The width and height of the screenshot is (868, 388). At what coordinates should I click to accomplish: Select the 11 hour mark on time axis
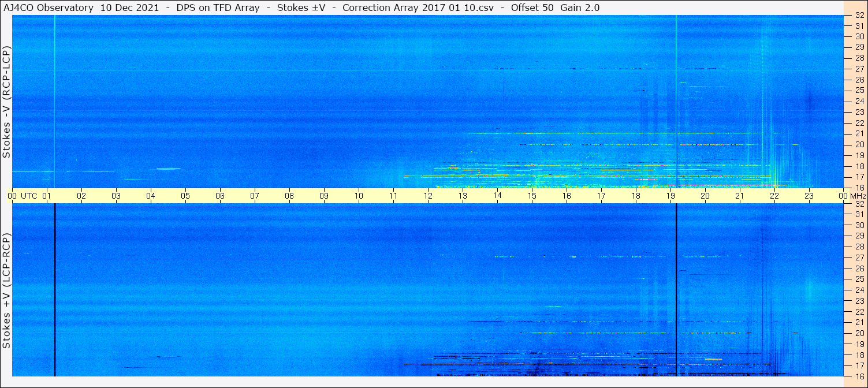[x=394, y=196]
